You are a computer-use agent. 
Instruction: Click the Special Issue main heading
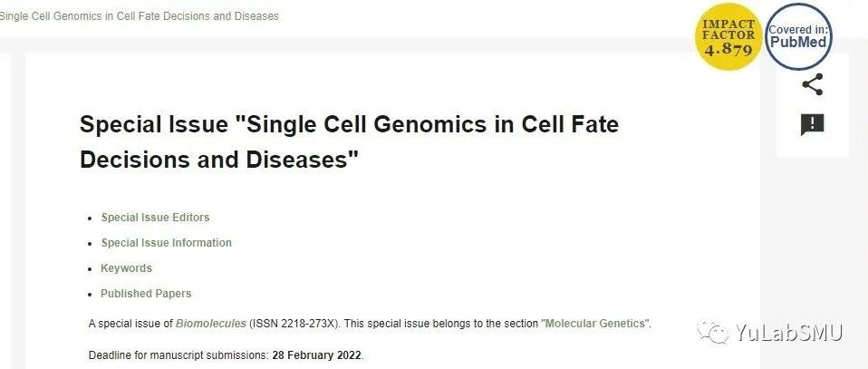(x=350, y=141)
